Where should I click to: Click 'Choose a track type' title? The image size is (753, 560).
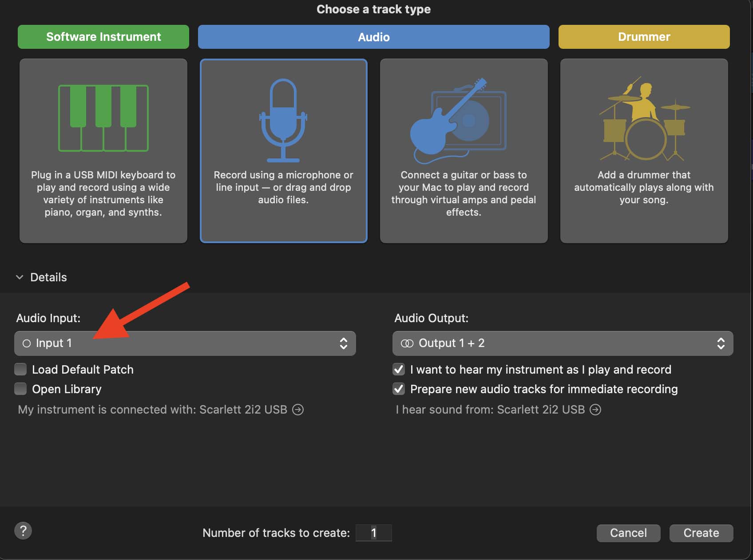pyautogui.click(x=374, y=9)
